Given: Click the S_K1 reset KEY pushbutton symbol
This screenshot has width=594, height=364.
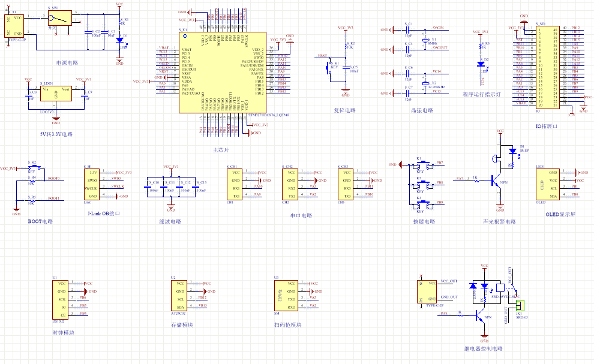Looking at the screenshot, I should click(328, 68).
